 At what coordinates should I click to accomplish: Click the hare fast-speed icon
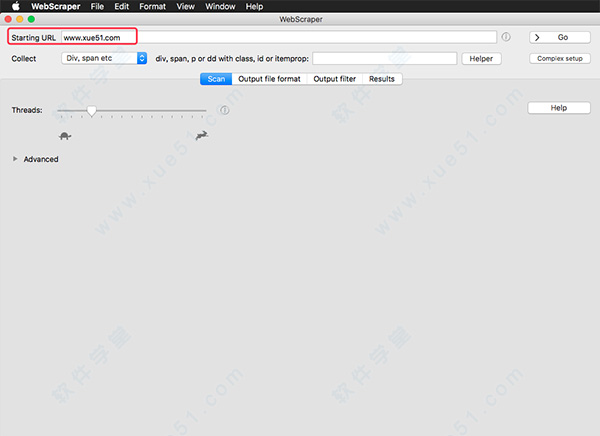tap(202, 135)
